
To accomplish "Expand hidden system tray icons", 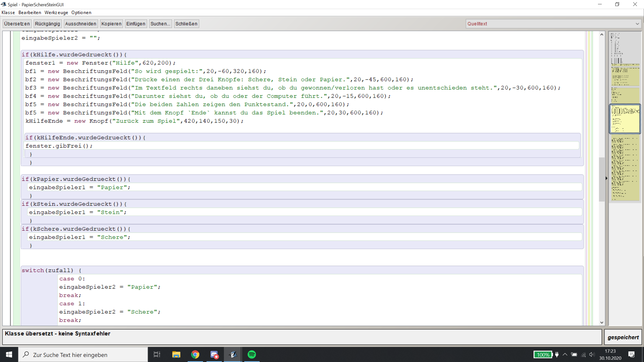I will point(565,354).
